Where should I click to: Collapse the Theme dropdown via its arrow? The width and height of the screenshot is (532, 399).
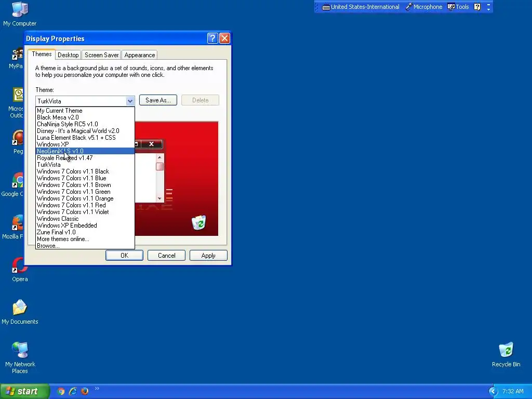130,101
